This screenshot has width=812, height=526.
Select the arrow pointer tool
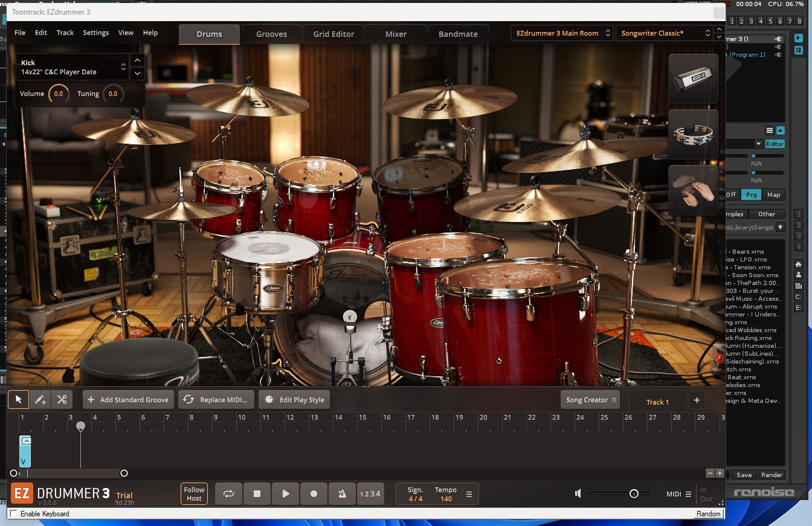[18, 400]
